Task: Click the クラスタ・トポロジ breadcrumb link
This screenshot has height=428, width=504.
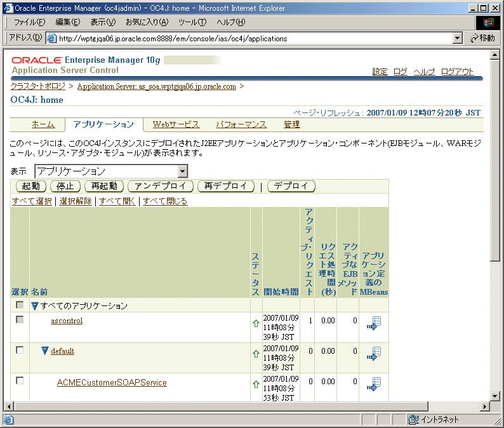Action: tap(38, 86)
